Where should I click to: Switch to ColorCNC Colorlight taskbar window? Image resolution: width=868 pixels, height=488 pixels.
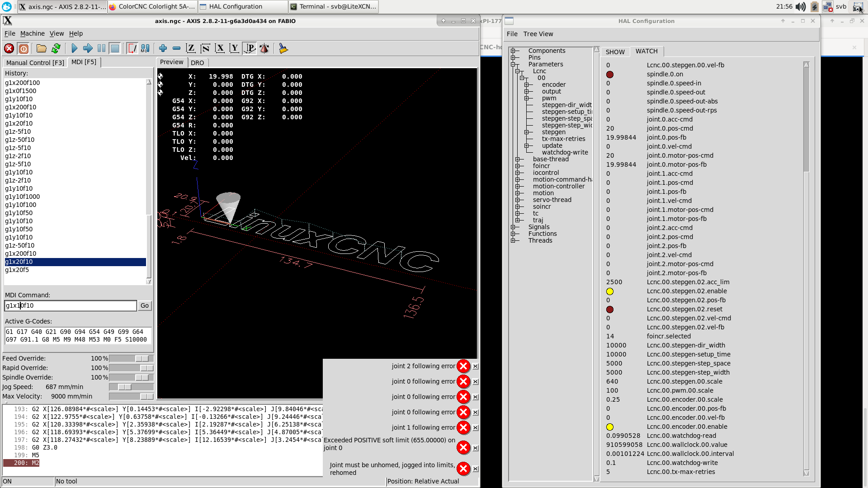click(152, 7)
